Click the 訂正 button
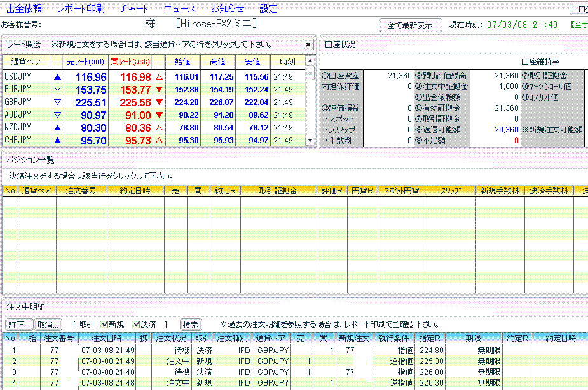This screenshot has height=390, width=588. [x=19, y=324]
